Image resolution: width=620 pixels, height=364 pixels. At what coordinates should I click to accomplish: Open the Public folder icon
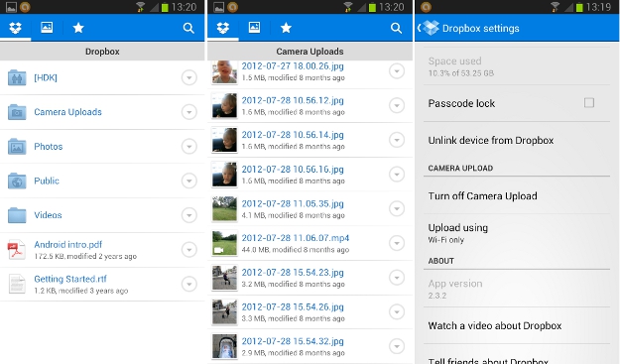17,181
